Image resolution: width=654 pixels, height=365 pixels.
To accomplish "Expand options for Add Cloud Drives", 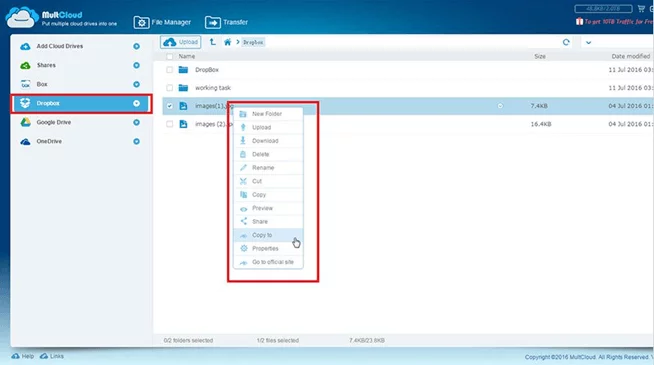I will [x=136, y=46].
